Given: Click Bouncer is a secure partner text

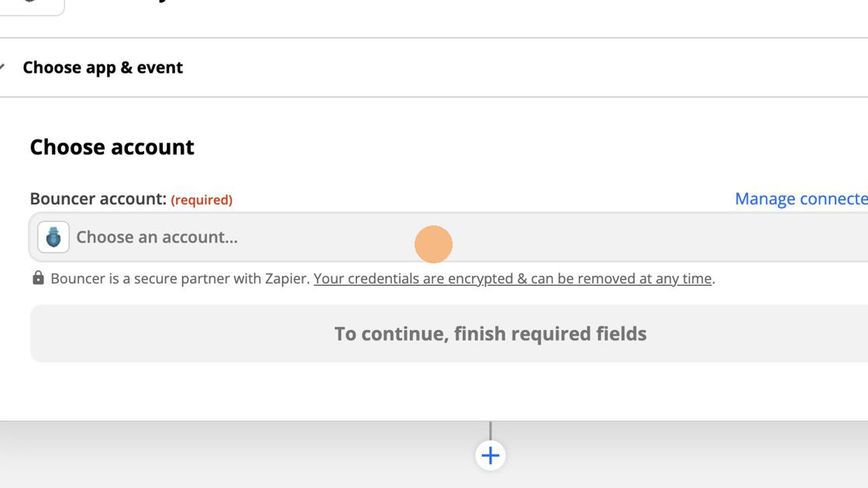Looking at the screenshot, I should [x=180, y=279].
